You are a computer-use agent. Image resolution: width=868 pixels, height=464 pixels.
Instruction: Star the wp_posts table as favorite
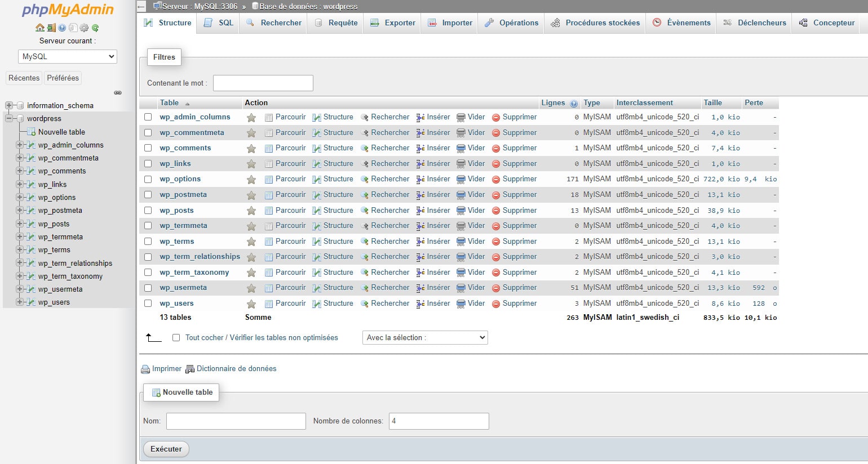[x=251, y=211]
